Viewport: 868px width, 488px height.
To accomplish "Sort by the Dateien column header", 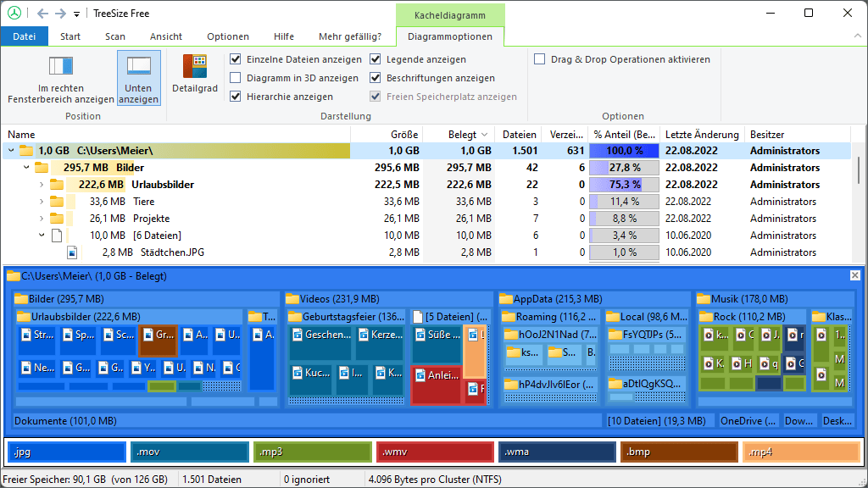I will pyautogui.click(x=519, y=135).
